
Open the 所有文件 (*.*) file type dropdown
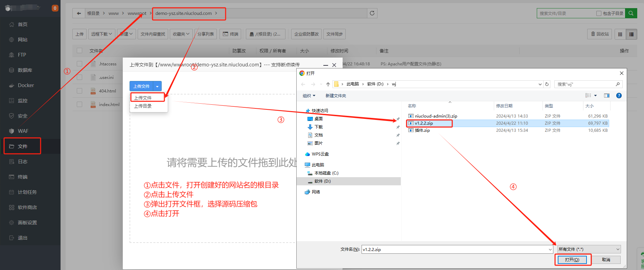[589, 249]
